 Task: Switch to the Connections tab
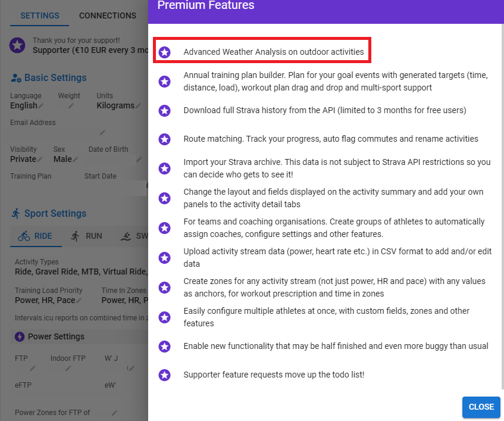(x=107, y=15)
